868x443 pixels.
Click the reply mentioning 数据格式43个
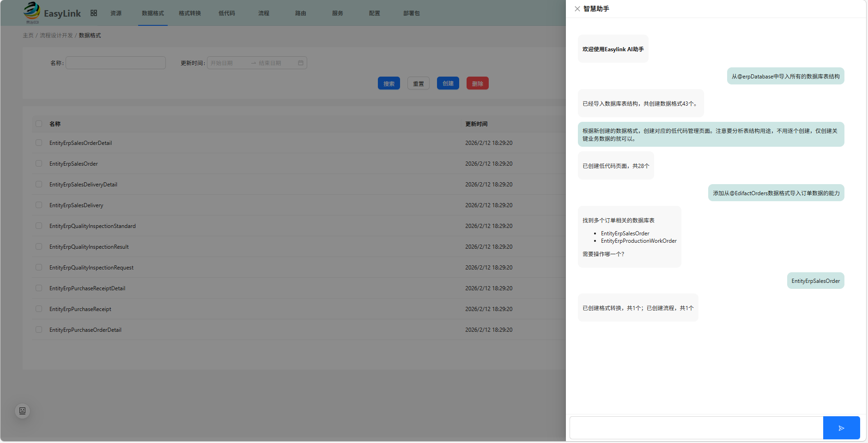641,103
